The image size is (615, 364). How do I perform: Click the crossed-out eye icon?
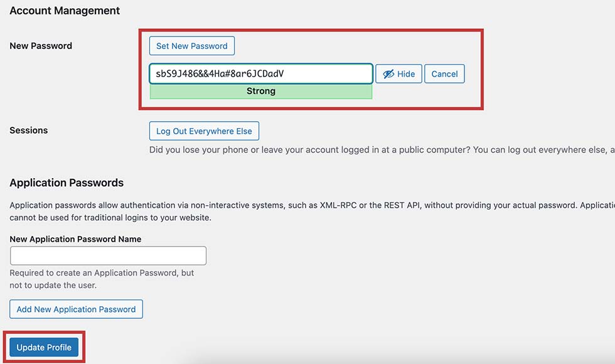(388, 74)
